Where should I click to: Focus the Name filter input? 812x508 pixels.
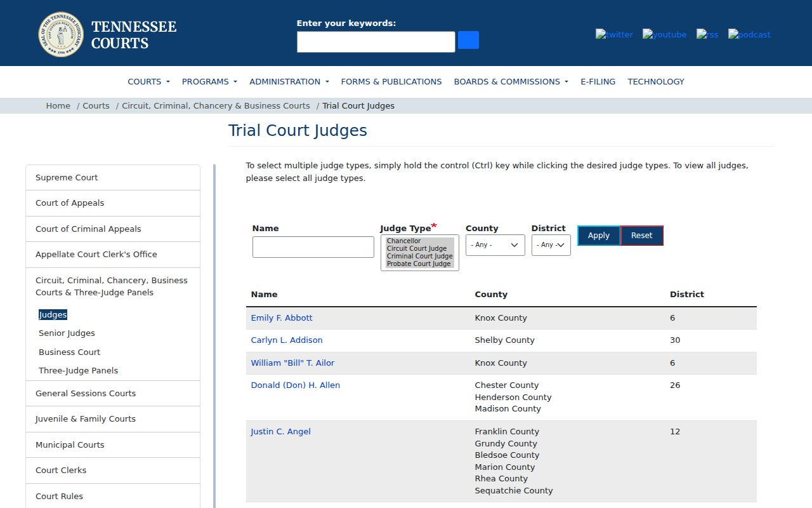313,247
